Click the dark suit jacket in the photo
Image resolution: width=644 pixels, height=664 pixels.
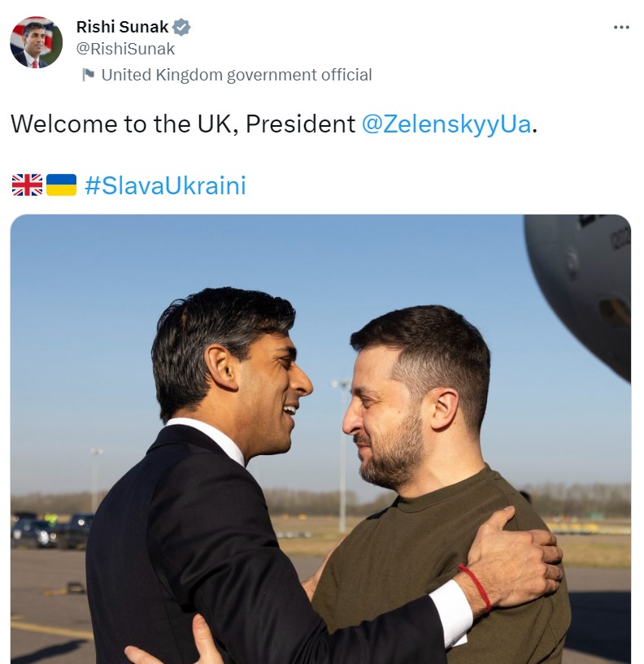pos(203,553)
